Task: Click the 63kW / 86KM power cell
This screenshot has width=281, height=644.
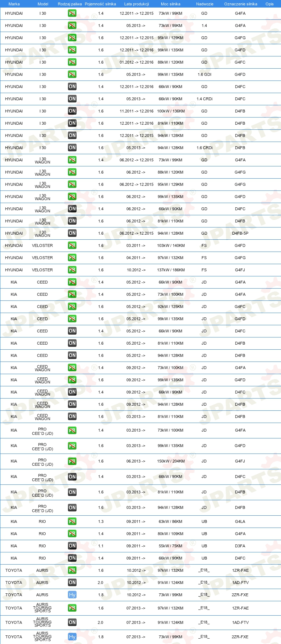Action: click(171, 521)
